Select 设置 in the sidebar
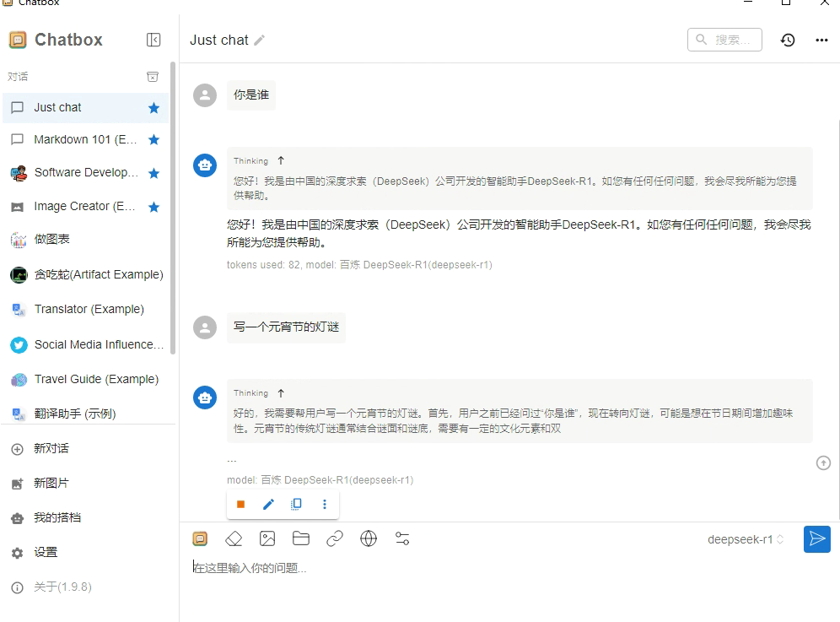 click(46, 552)
